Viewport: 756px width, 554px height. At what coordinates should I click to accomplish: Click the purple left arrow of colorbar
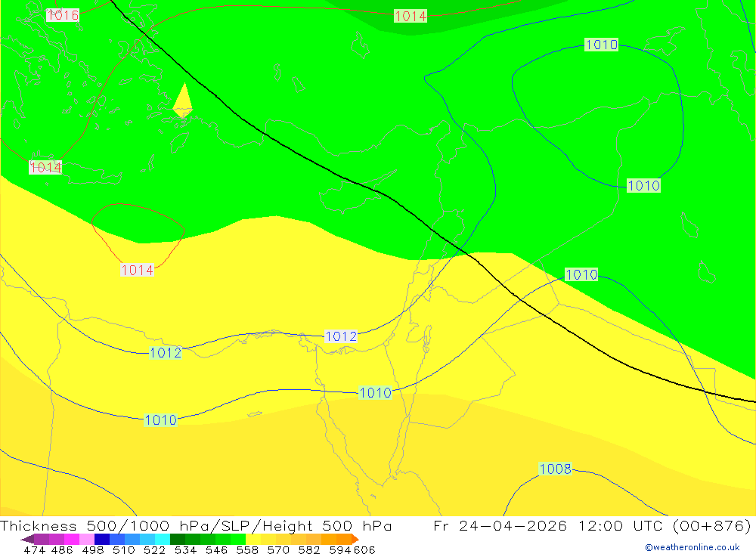27,539
